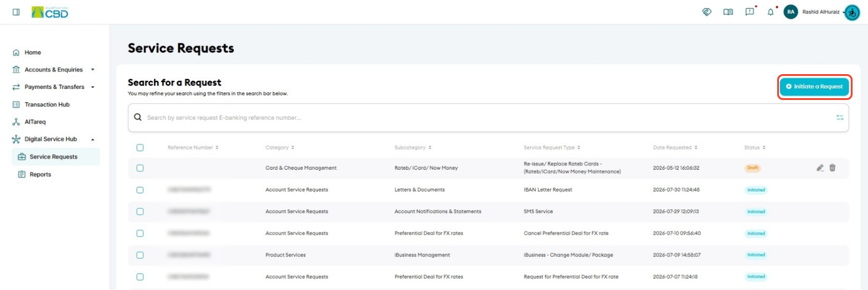The width and height of the screenshot is (868, 290).
Task: Open Reports in sidebar
Action: (40, 174)
